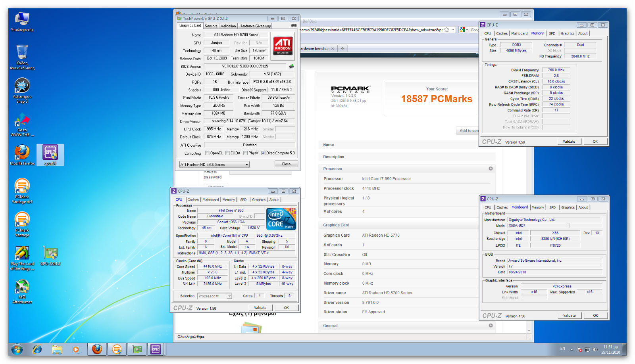Screen dimensions: 635x364
Task: Show hidden system tray icons
Action: click(572, 350)
